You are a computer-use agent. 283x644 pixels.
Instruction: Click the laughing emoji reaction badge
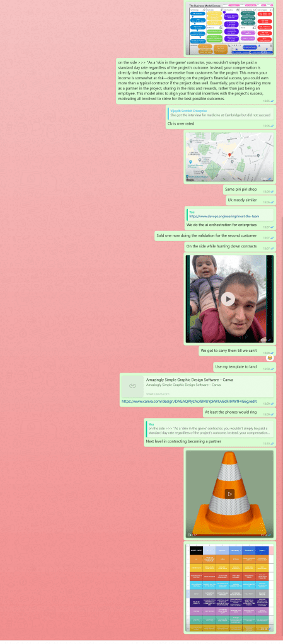269,358
